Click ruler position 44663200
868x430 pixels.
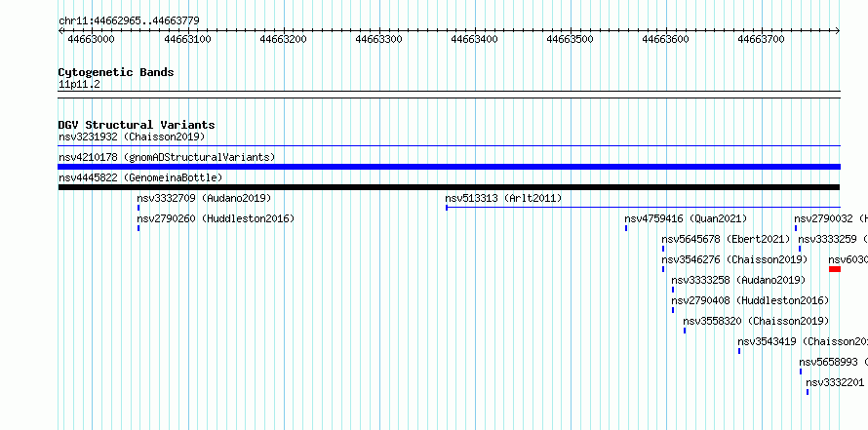point(283,39)
